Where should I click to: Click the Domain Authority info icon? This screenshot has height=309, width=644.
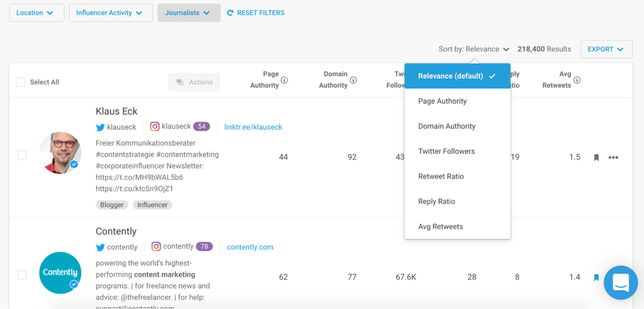tap(353, 80)
